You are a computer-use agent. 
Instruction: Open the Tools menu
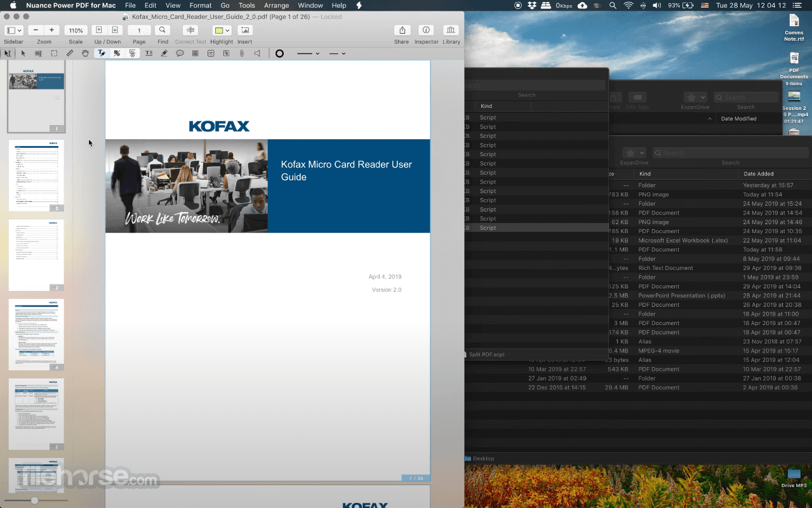tap(247, 5)
